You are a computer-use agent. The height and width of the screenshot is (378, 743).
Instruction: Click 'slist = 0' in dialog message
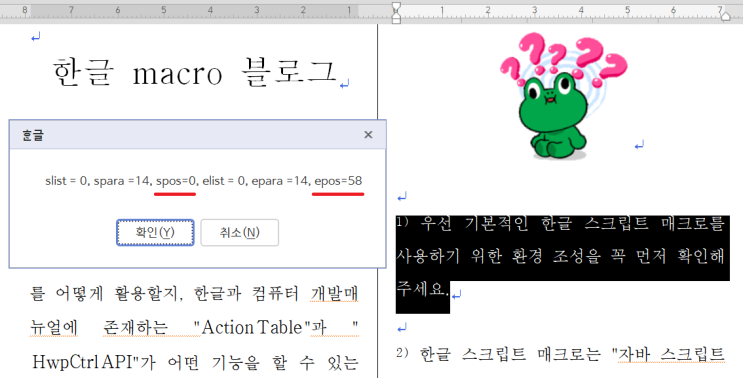(66, 181)
